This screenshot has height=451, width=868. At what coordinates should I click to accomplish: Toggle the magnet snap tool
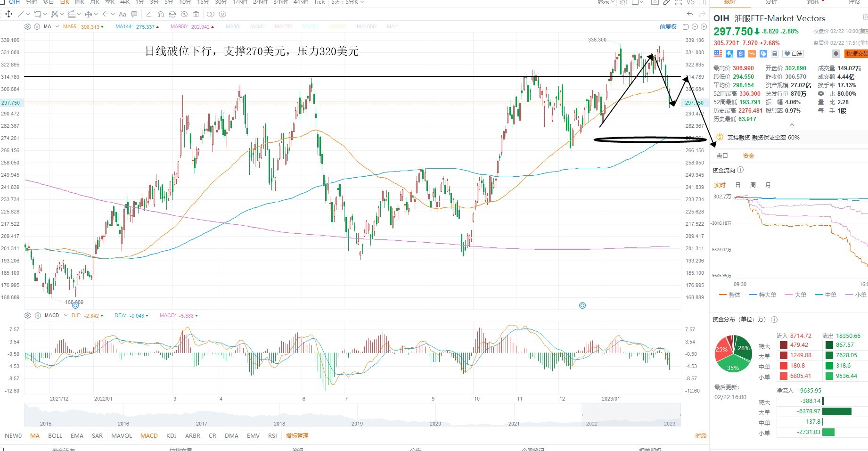[x=161, y=14]
